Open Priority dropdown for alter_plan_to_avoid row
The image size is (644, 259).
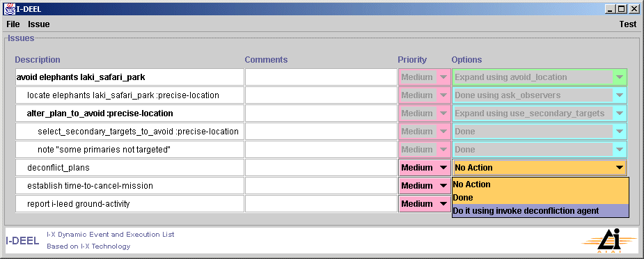coord(424,113)
